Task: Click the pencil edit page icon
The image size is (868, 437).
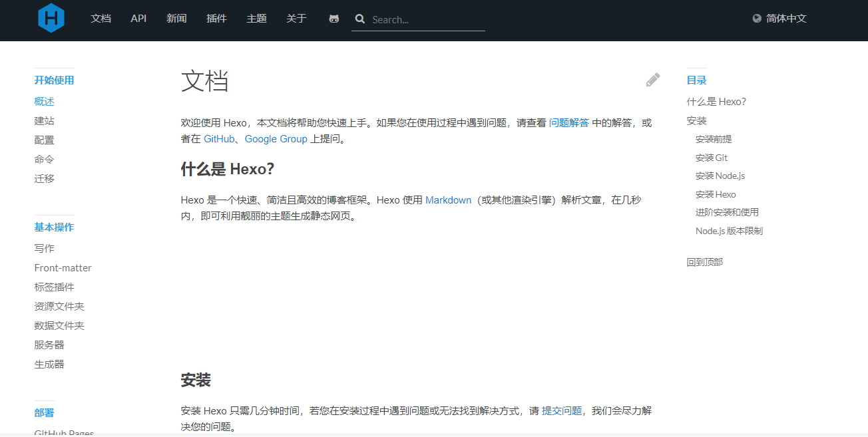Action: point(653,80)
